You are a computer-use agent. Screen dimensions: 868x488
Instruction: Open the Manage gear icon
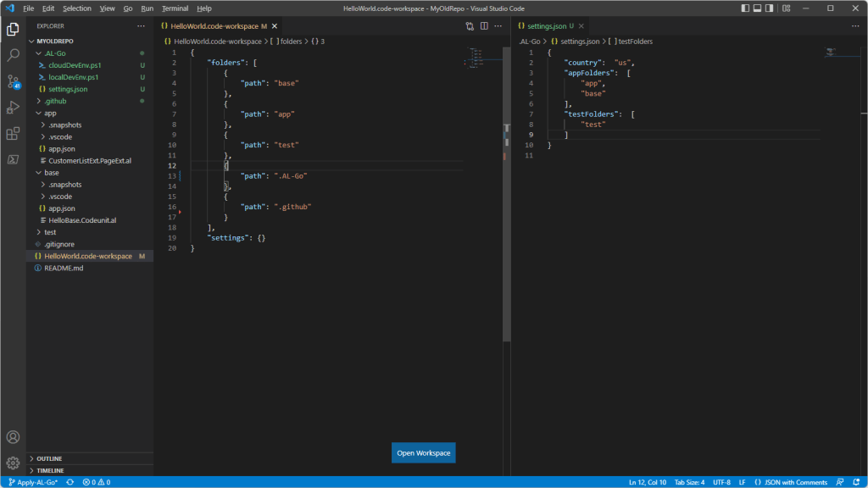[x=13, y=463]
